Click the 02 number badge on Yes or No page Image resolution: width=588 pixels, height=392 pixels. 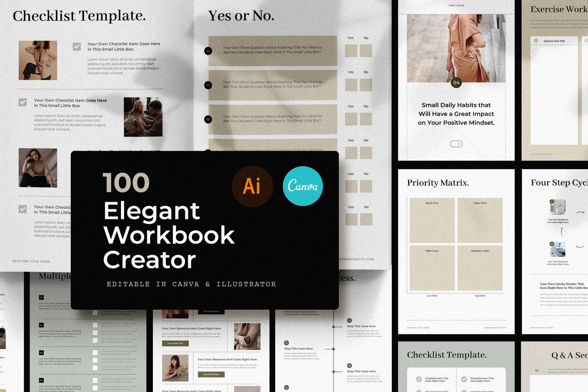(x=208, y=85)
